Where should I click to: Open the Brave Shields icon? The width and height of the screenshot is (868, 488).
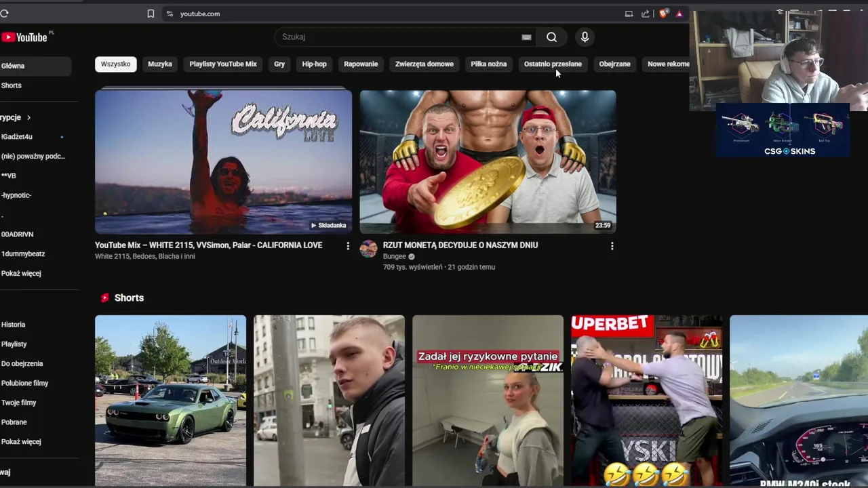pos(663,14)
